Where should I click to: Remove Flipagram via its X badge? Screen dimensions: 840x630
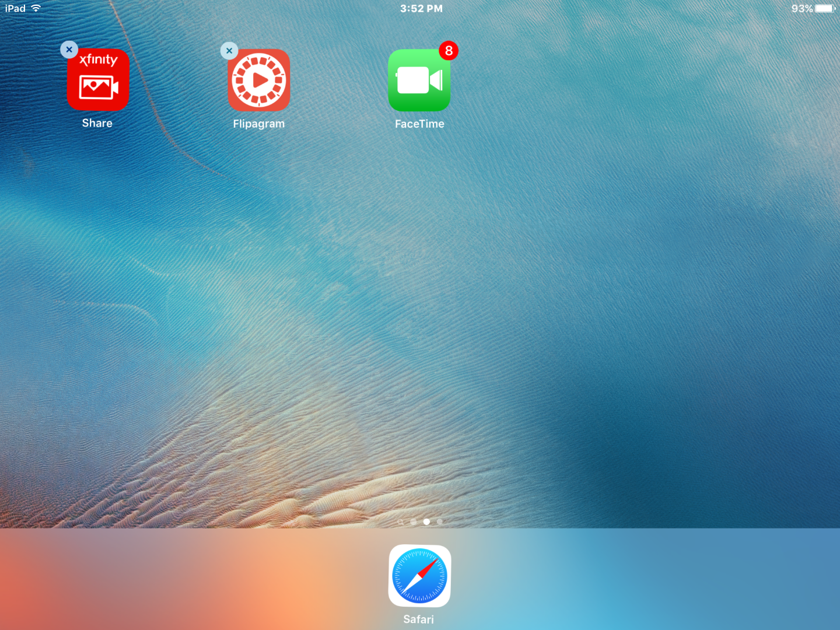[x=229, y=51]
